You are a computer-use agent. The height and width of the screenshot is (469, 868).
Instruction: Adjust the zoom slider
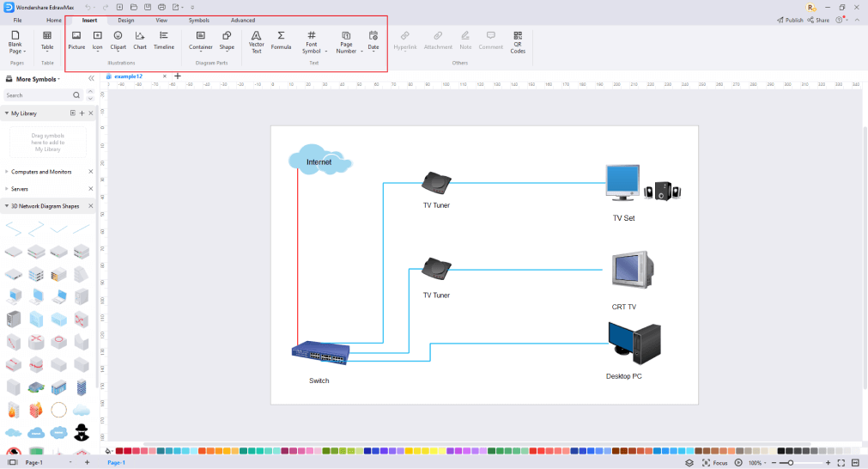(791, 462)
